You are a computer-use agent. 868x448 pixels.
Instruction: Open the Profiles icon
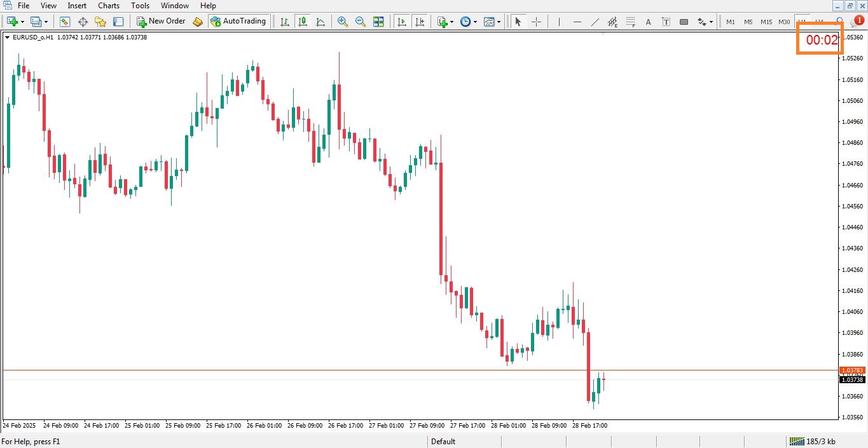(x=36, y=22)
